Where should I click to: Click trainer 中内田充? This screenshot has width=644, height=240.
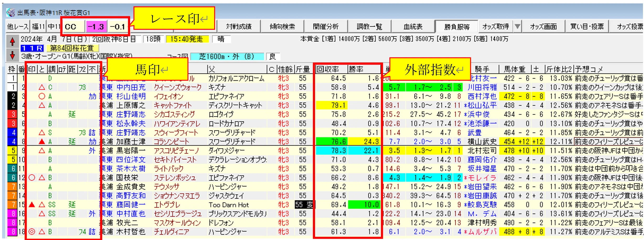[x=131, y=87]
